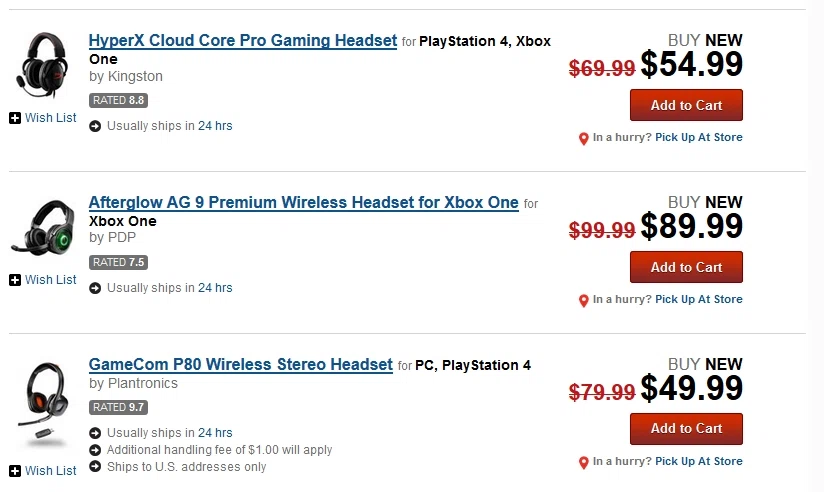The height and width of the screenshot is (492, 824).
Task: Choose Pick Up At Store for the HyperX headset
Action: tap(699, 137)
